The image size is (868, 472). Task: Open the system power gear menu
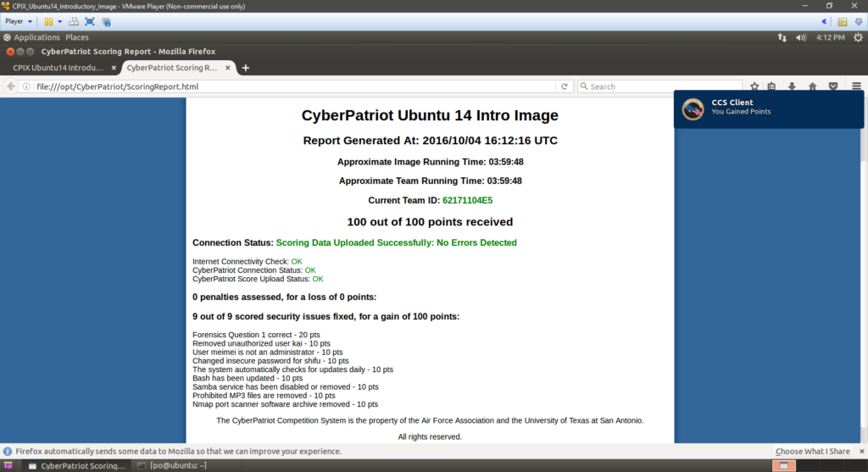(x=858, y=37)
